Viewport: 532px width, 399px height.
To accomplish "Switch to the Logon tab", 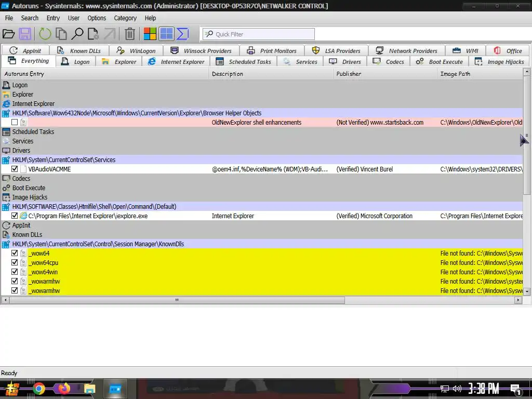I will [76, 62].
